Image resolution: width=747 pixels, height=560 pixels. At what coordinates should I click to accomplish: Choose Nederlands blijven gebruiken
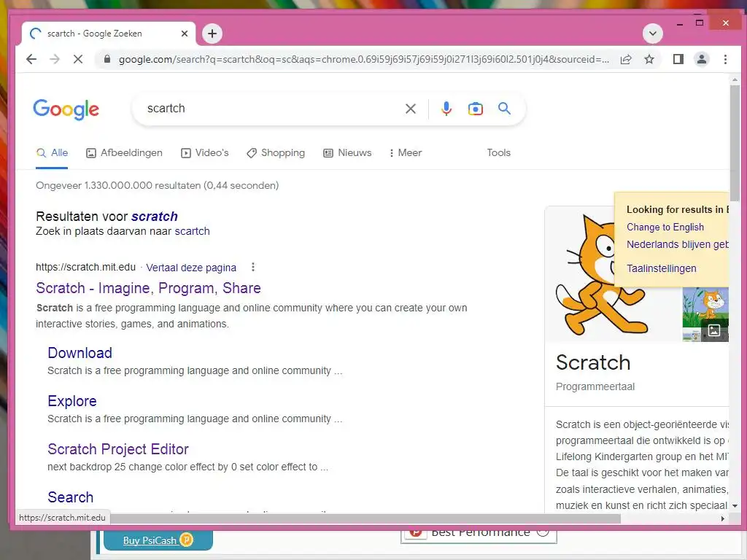click(x=678, y=244)
